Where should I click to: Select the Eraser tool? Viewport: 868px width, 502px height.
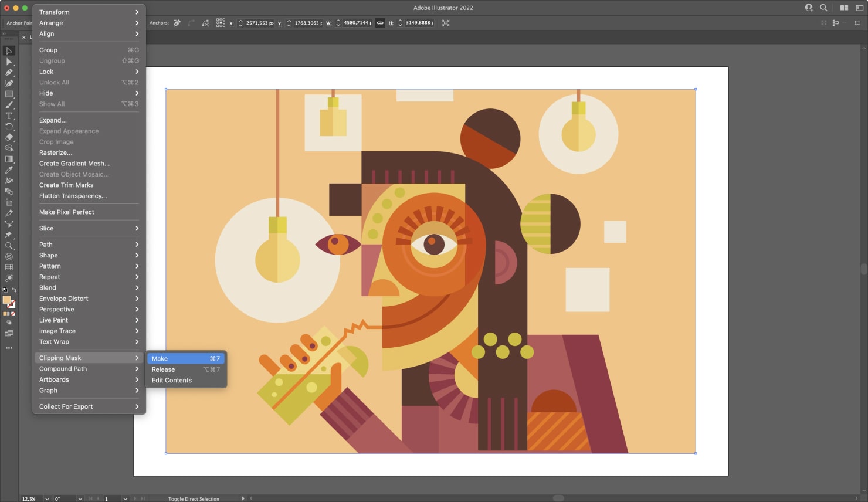point(9,137)
